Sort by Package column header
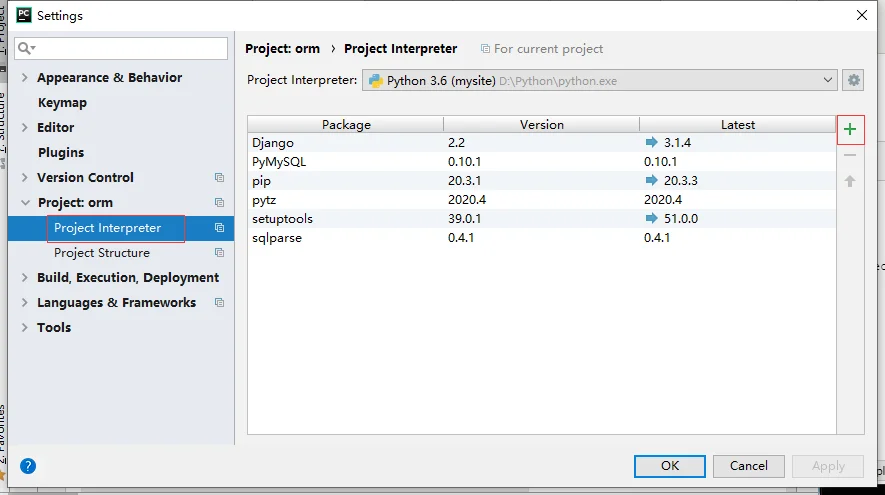 [345, 125]
